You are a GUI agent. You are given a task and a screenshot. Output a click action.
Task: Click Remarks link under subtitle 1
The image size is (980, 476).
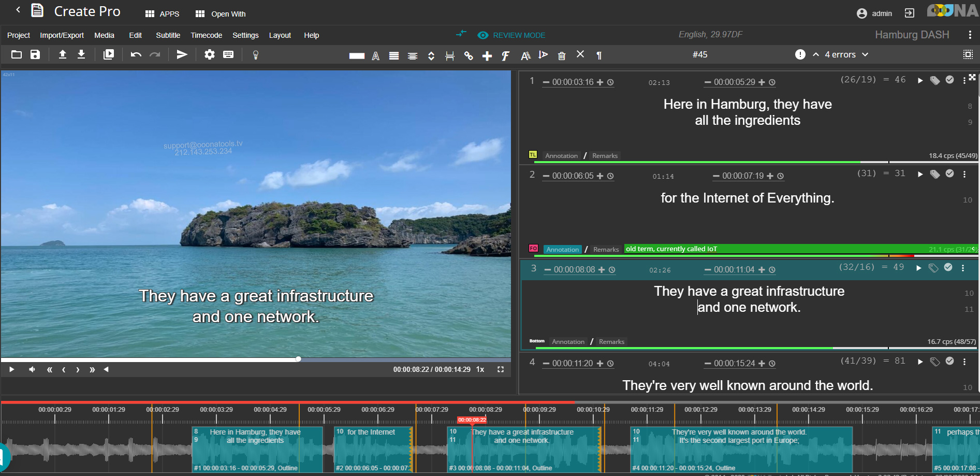click(605, 156)
